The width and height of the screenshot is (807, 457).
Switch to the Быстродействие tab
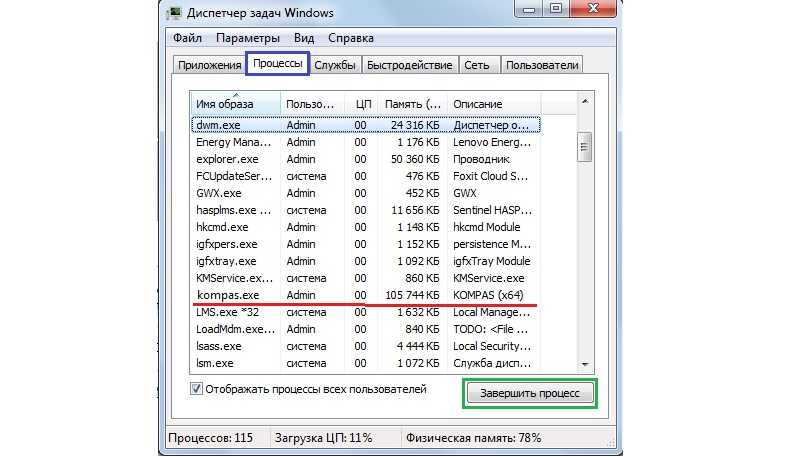point(409,65)
